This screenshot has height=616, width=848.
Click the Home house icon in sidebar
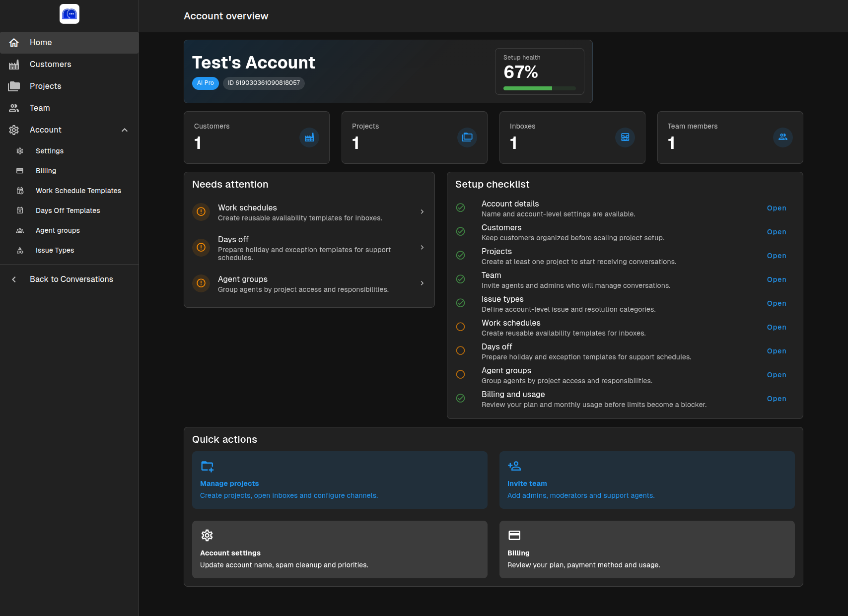[14, 43]
